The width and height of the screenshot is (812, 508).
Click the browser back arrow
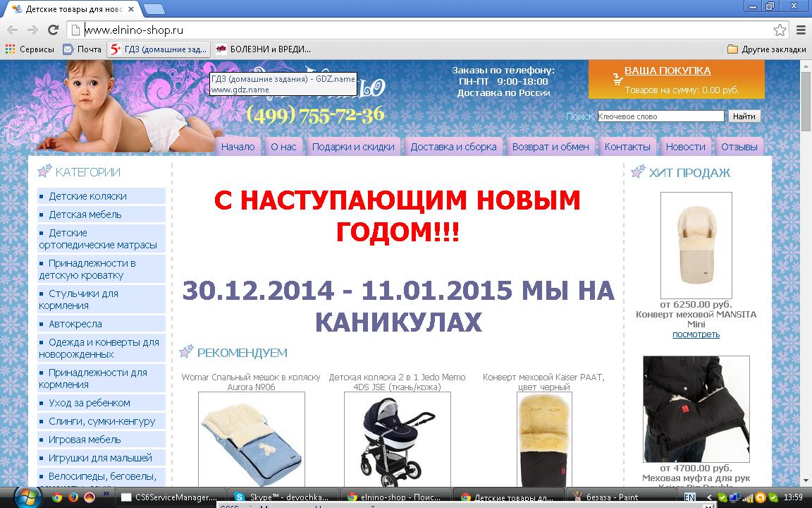[13, 30]
